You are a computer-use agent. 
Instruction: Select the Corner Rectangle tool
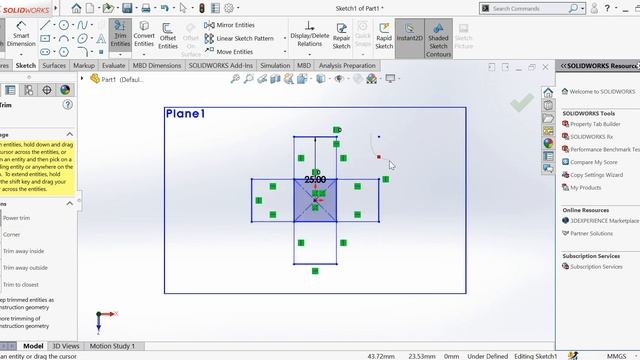[x=45, y=38]
